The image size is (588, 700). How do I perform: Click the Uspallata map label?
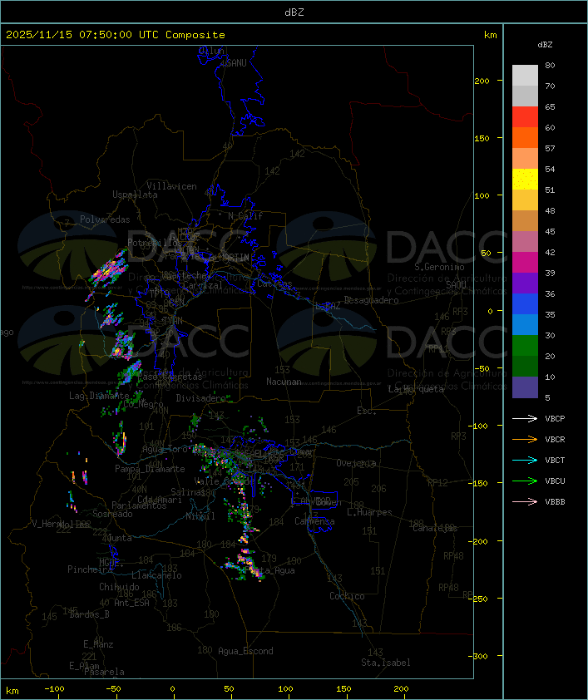135,195
